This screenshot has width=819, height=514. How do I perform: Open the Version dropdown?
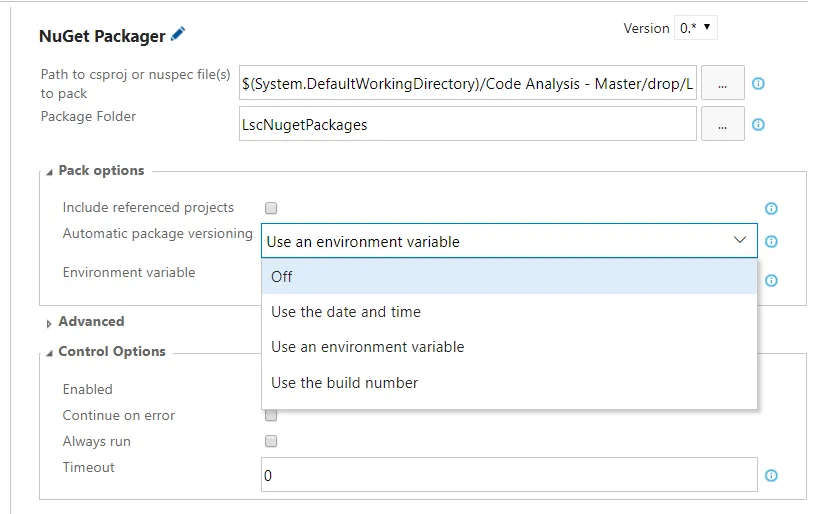tap(696, 28)
